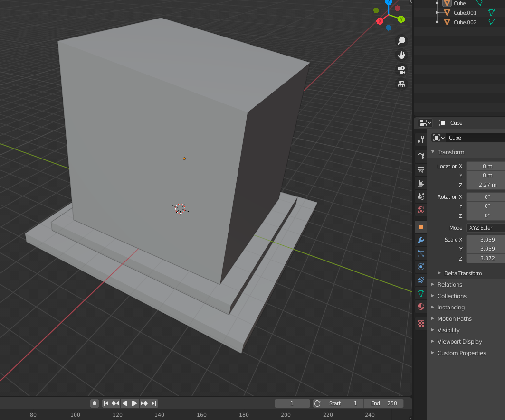
Task: Open the rotation Mode XYZ Euler dropdown
Action: [486, 228]
